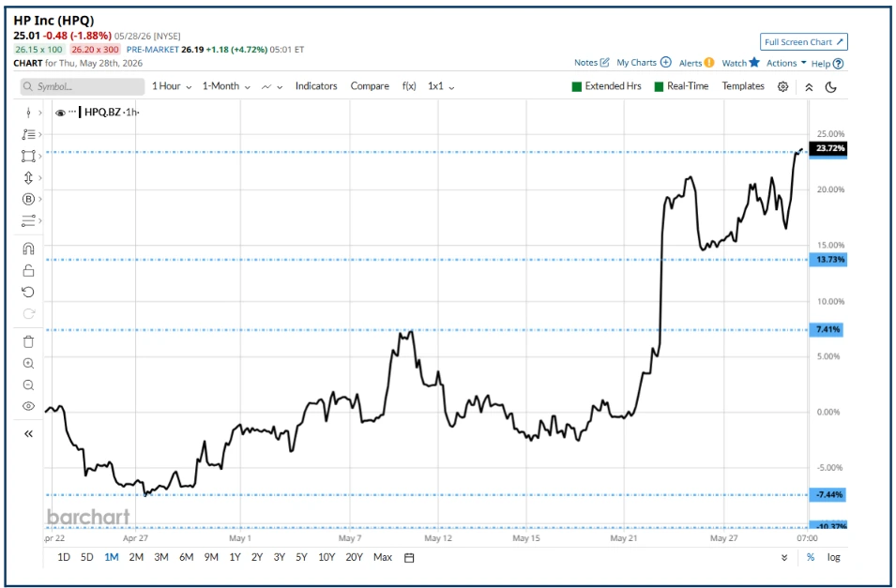Open the 1 Hour interval dropdown
Viewport: 896px width, 588px height.
[x=172, y=86]
